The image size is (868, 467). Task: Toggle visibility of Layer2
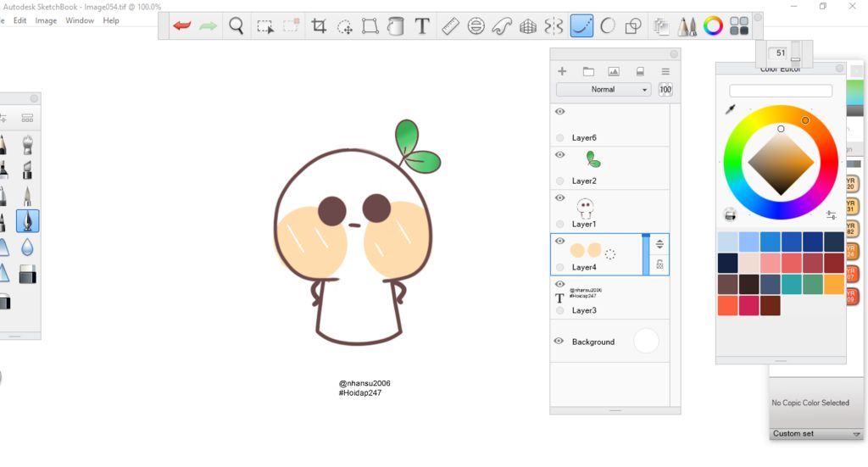(x=559, y=155)
